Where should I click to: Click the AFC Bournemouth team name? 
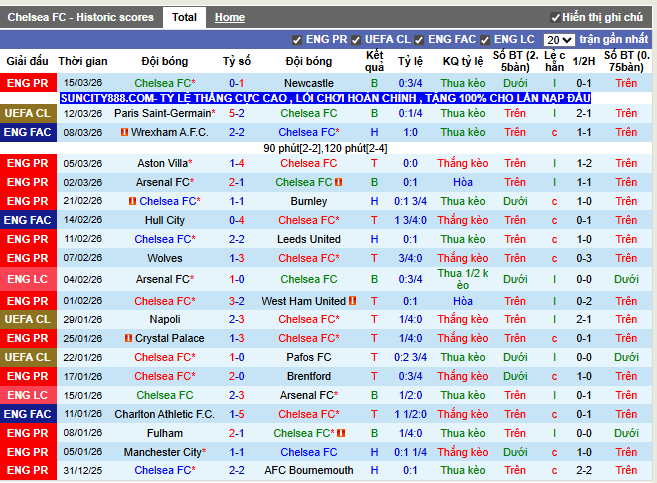pos(309,470)
